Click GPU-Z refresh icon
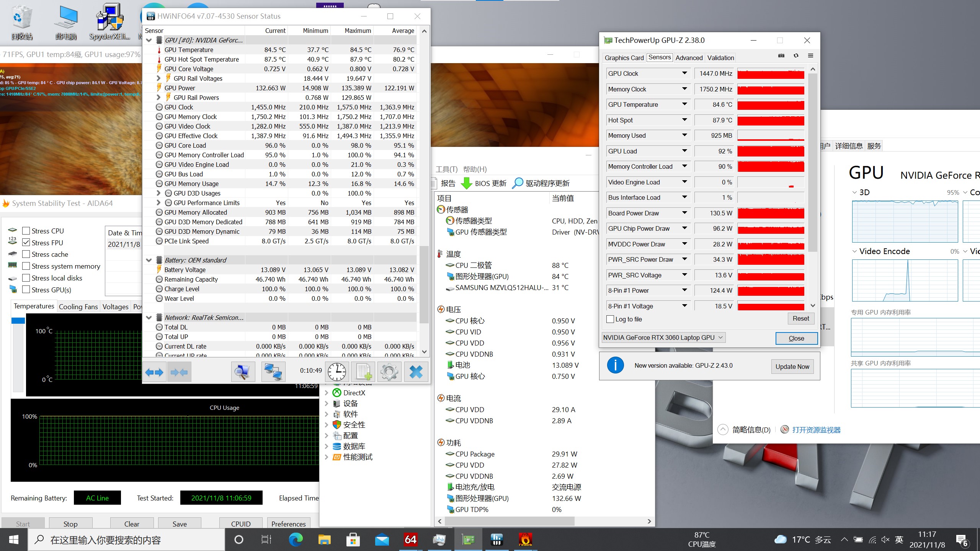This screenshot has height=551, width=980. pyautogui.click(x=796, y=56)
